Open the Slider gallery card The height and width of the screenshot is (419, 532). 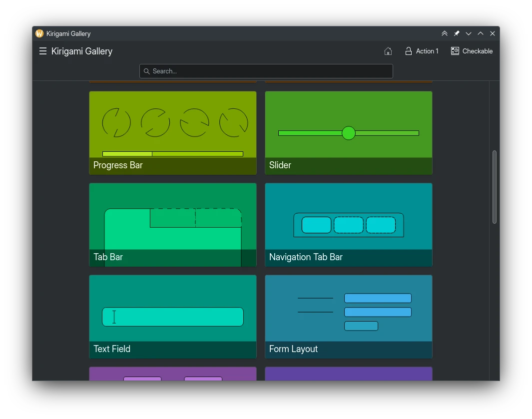(349, 133)
